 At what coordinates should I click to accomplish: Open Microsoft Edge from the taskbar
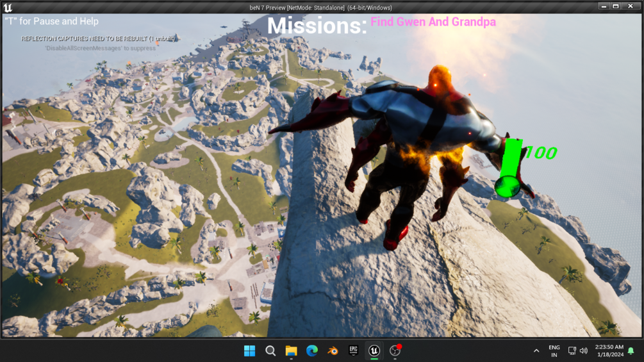[312, 351]
